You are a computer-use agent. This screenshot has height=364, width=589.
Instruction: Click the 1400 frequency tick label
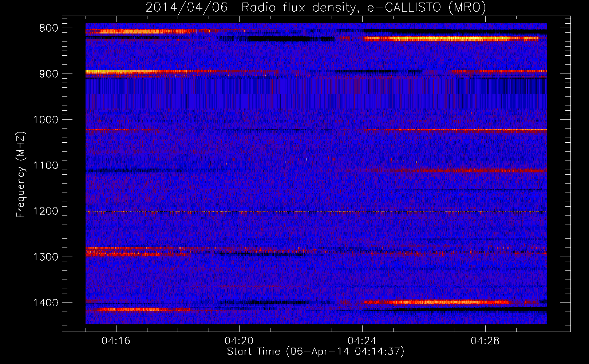(x=46, y=303)
